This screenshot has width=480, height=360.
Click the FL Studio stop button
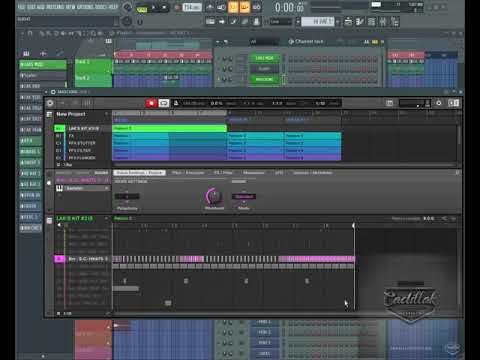tap(164, 7)
